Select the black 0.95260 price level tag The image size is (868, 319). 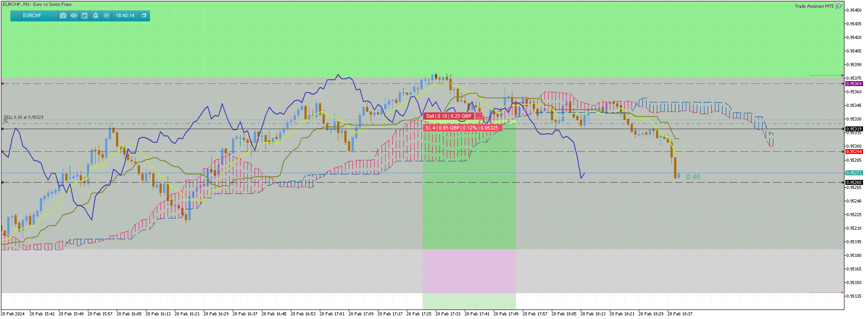[854, 183]
